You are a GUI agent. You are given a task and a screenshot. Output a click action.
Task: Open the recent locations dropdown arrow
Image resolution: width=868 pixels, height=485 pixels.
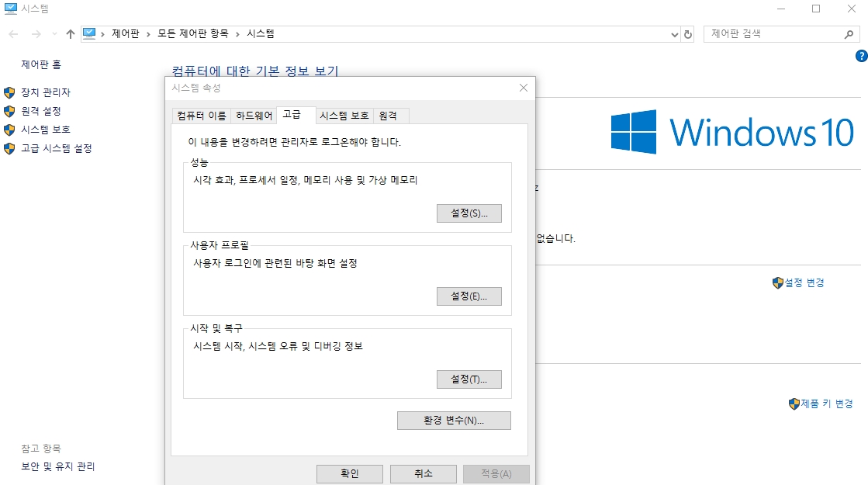[54, 34]
